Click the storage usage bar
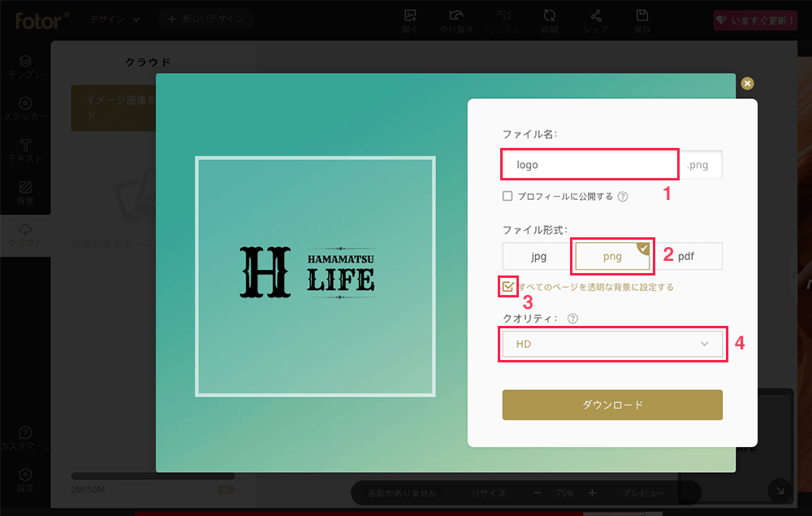This screenshot has width=812, height=516. tap(153, 475)
